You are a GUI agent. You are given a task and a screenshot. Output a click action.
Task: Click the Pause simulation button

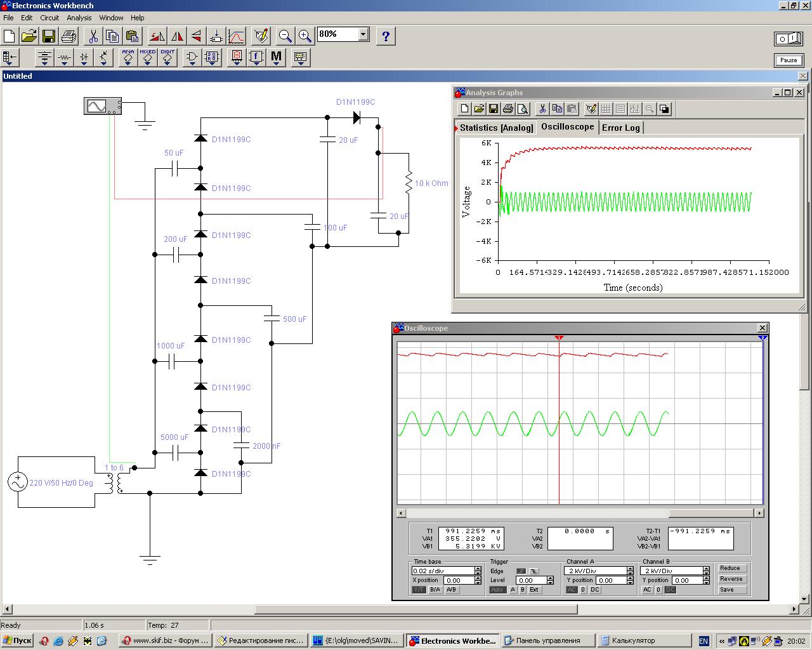[789, 60]
